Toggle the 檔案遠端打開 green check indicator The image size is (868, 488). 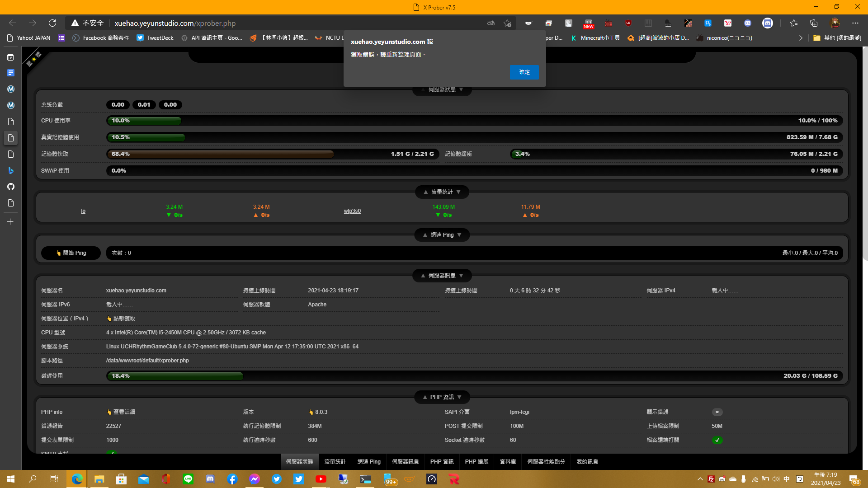point(717,440)
